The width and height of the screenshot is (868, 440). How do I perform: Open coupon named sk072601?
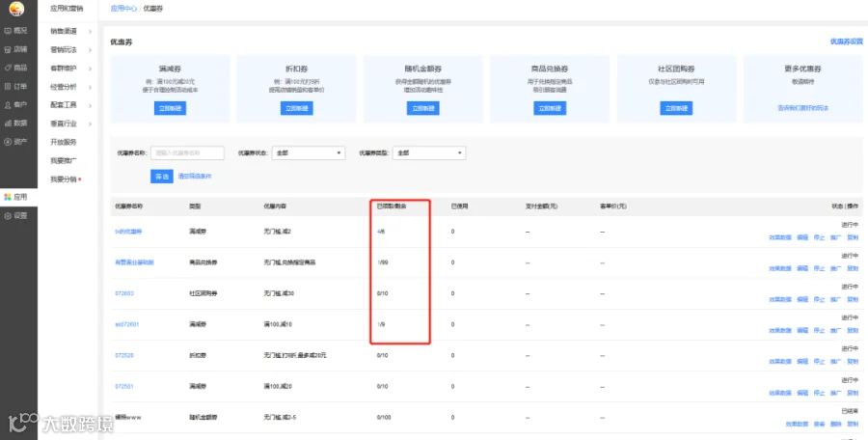click(x=126, y=324)
